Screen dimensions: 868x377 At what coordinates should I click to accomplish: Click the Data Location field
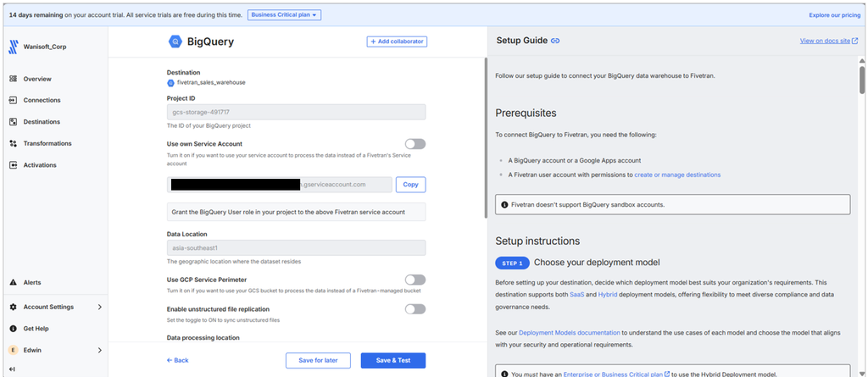click(296, 248)
